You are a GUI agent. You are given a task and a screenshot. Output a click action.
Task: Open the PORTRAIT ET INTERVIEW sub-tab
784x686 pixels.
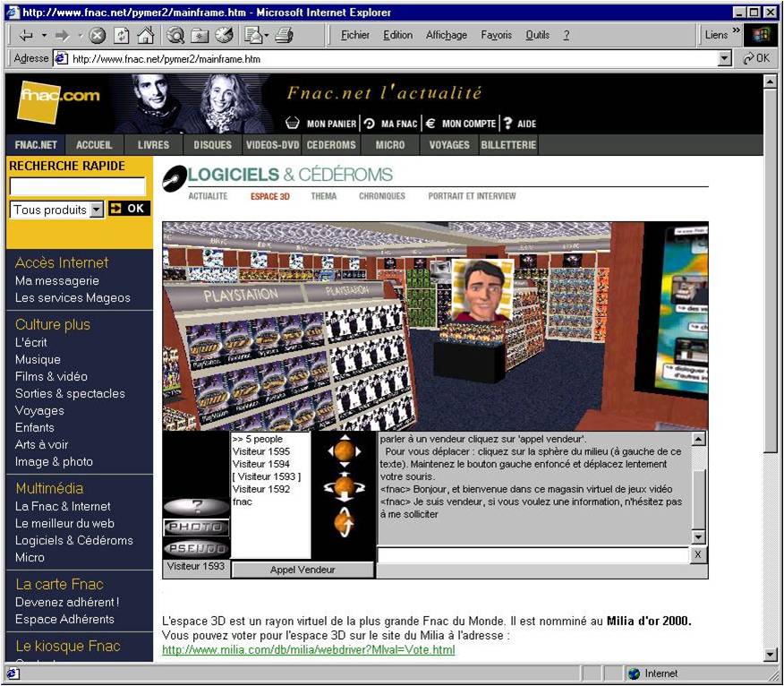[472, 196]
